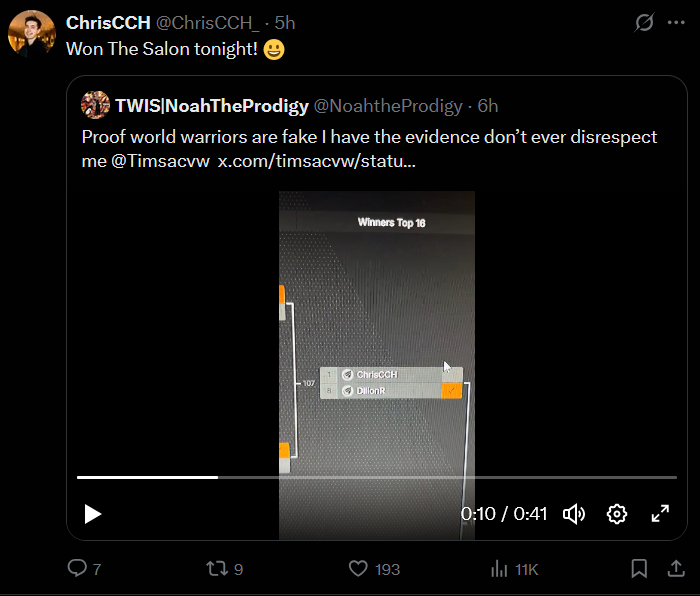The width and height of the screenshot is (700, 596).
Task: Open ChrisCCH profile avatar
Action: coord(32,33)
